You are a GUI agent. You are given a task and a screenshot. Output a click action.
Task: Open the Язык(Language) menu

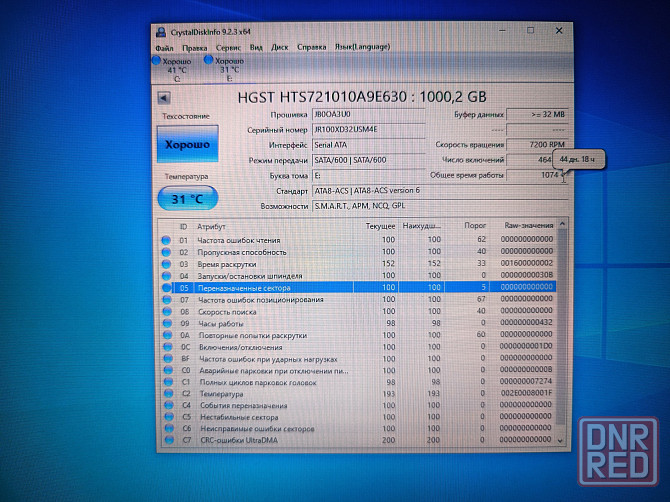[x=362, y=46]
